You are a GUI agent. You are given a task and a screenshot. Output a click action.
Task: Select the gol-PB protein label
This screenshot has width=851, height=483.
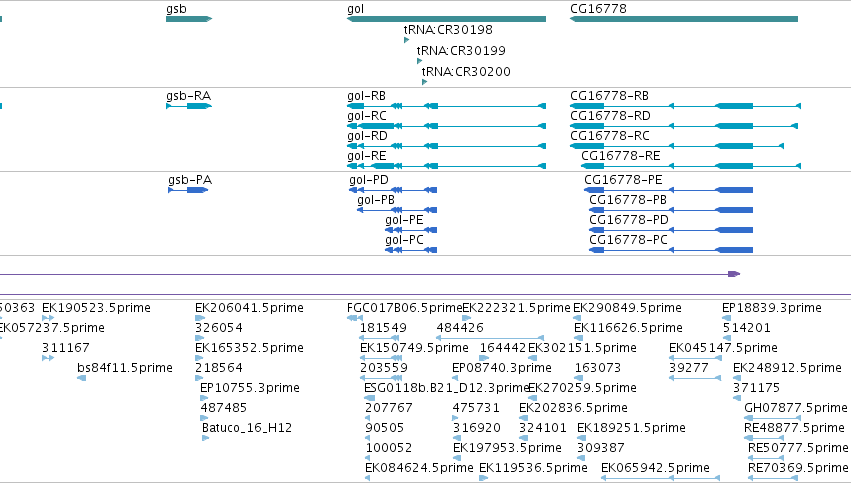pos(376,200)
